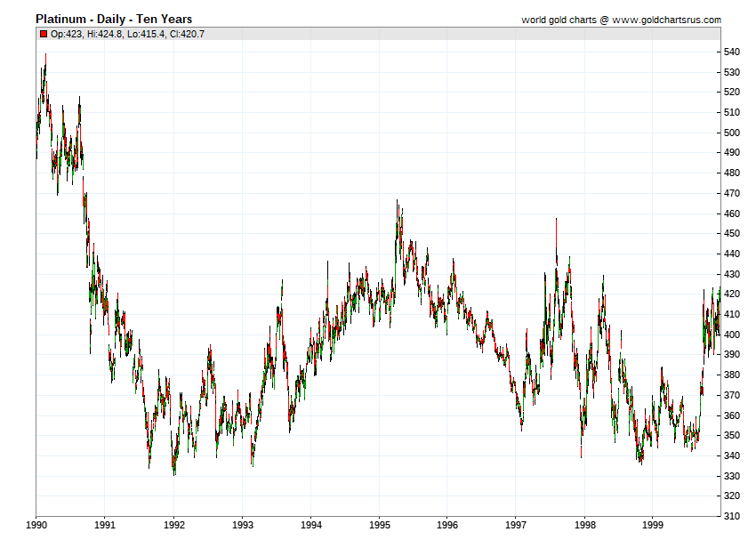Click the 360 price axis label
The image size is (756, 548).
point(732,415)
